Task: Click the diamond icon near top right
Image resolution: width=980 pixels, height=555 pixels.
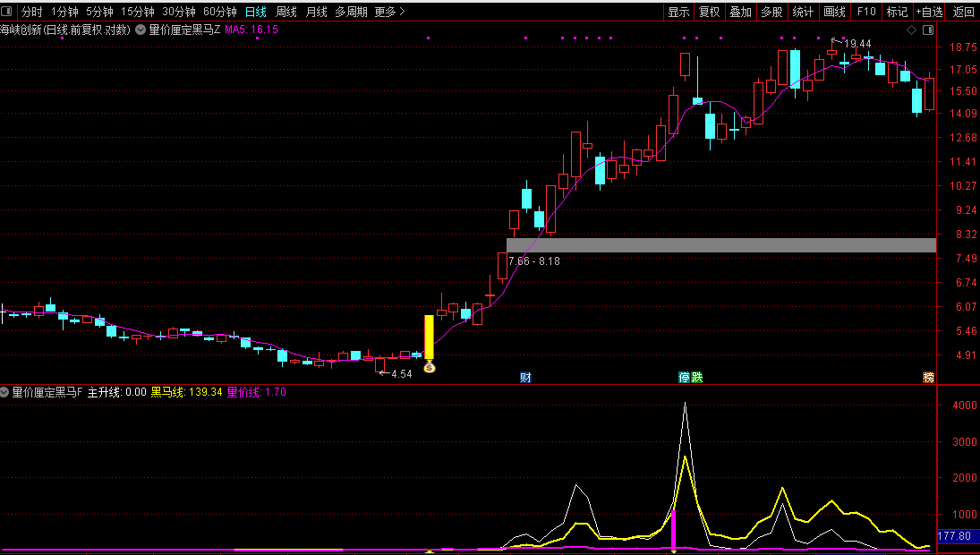Action: click(911, 30)
